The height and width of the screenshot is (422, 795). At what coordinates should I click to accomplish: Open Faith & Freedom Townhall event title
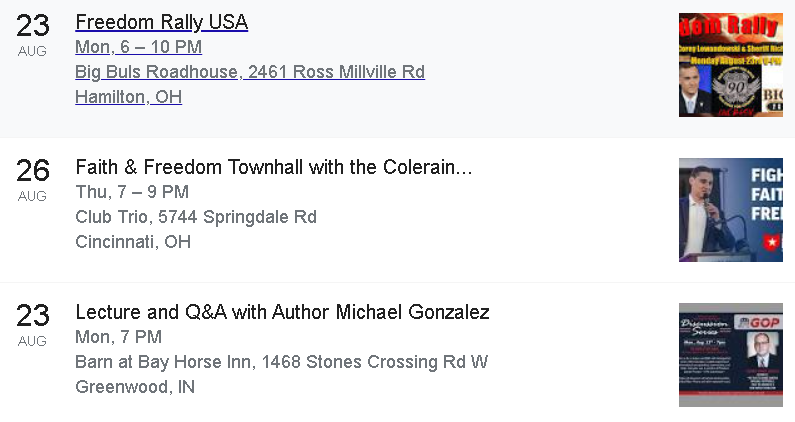click(x=274, y=167)
